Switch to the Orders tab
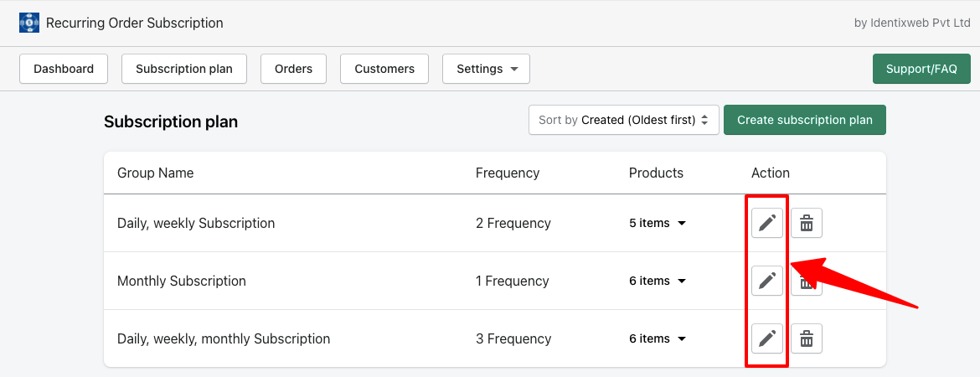Viewport: 980px width, 377px height. [293, 69]
